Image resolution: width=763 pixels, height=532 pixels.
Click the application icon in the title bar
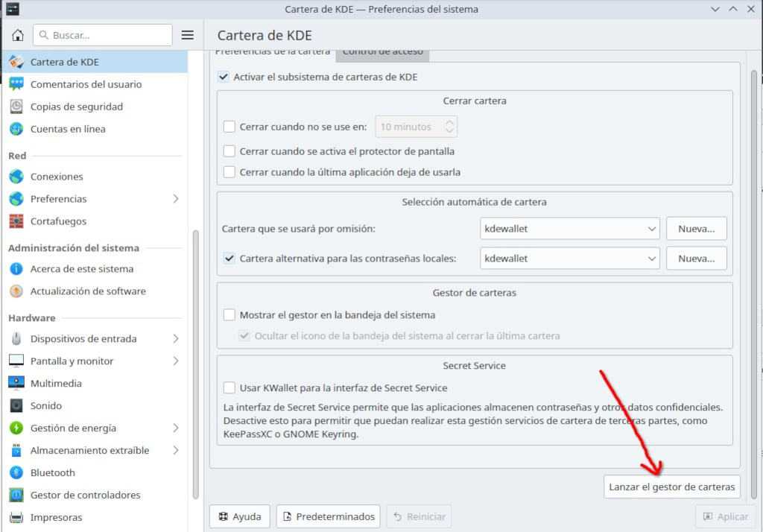tap(13, 9)
